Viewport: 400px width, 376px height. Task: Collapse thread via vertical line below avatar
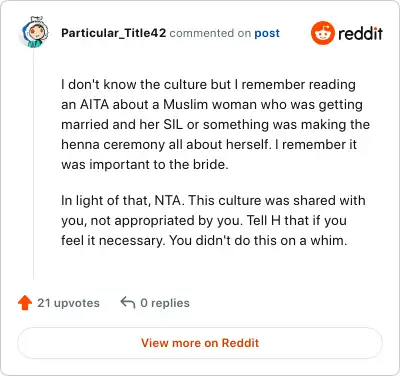34,163
